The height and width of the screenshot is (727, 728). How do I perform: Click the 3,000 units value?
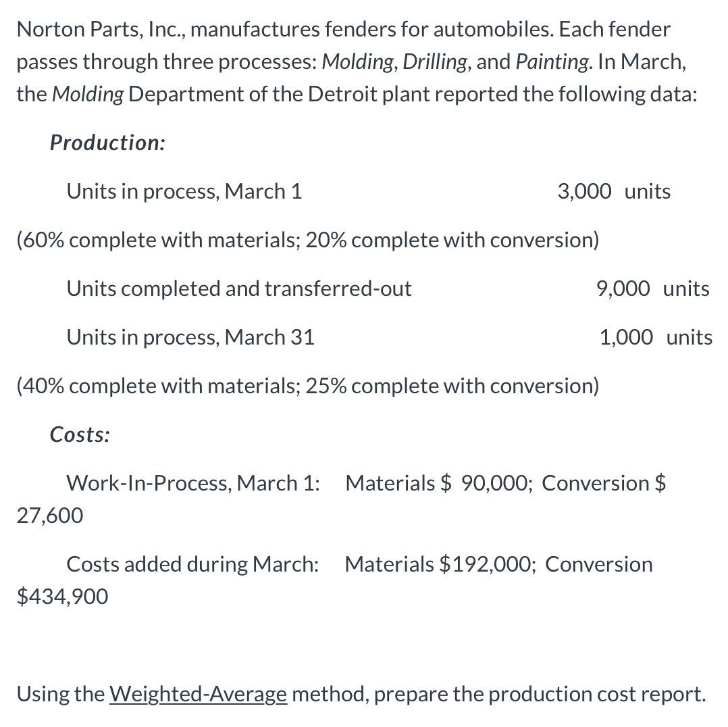(614, 191)
